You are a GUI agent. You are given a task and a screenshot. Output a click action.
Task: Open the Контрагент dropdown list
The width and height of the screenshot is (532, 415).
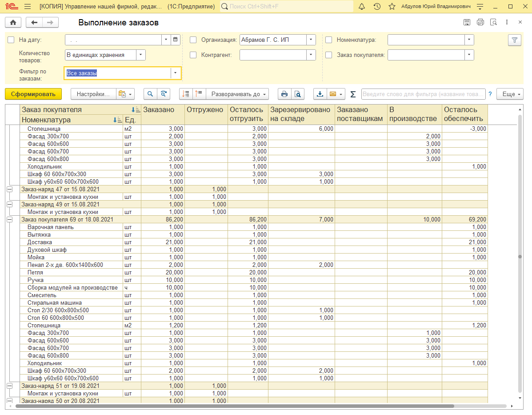point(311,55)
